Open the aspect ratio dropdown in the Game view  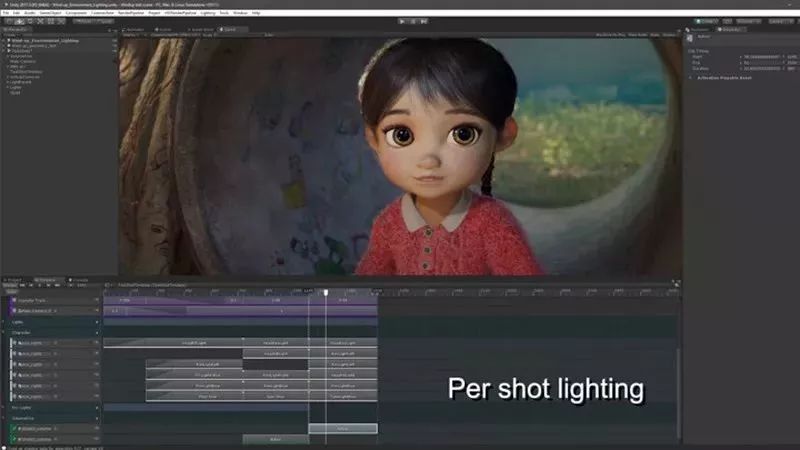(x=176, y=35)
